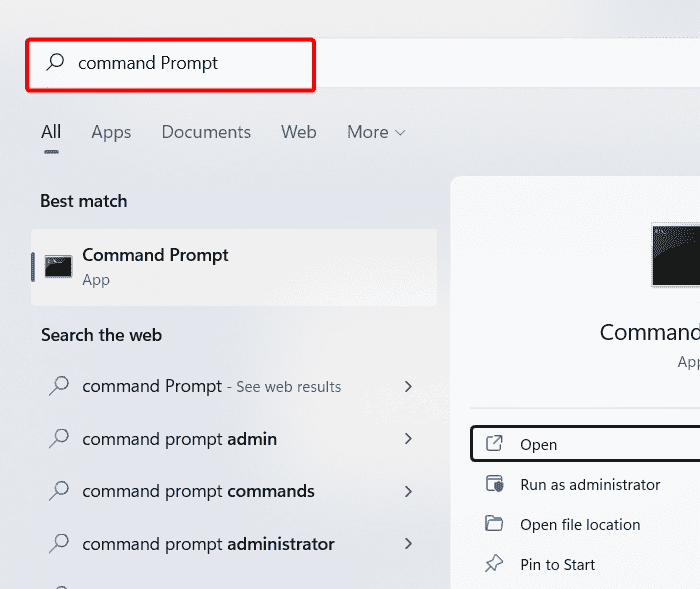Expand arrow for command prompt administrator suggestion
Screen dimensions: 700x589
pos(408,544)
